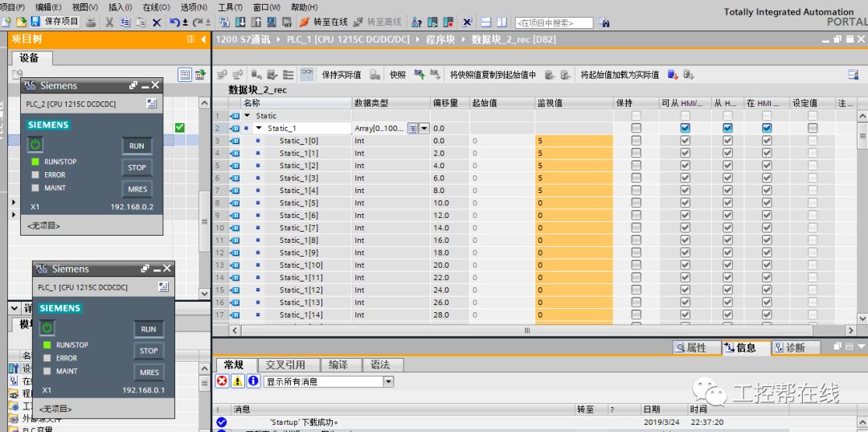Toggle the setpoint (设定值) checkbox for Static_1
This screenshot has width=868, height=432.
point(813,128)
